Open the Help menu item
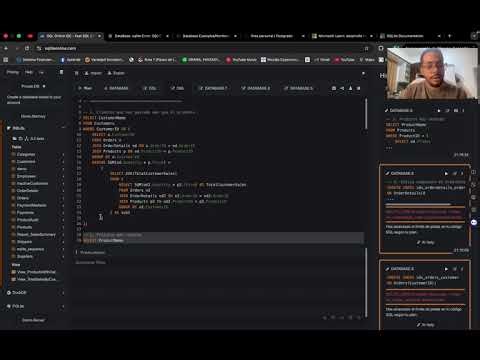The image size is (480, 360). pos(29,72)
